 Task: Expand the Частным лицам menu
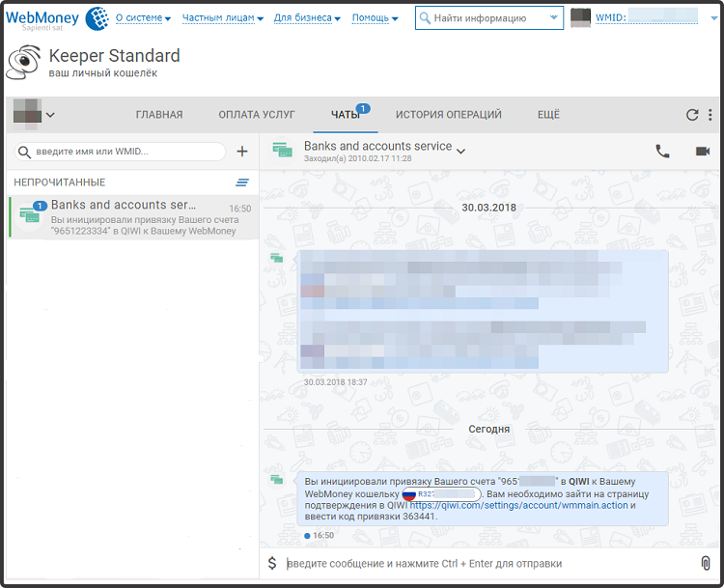coord(223,18)
